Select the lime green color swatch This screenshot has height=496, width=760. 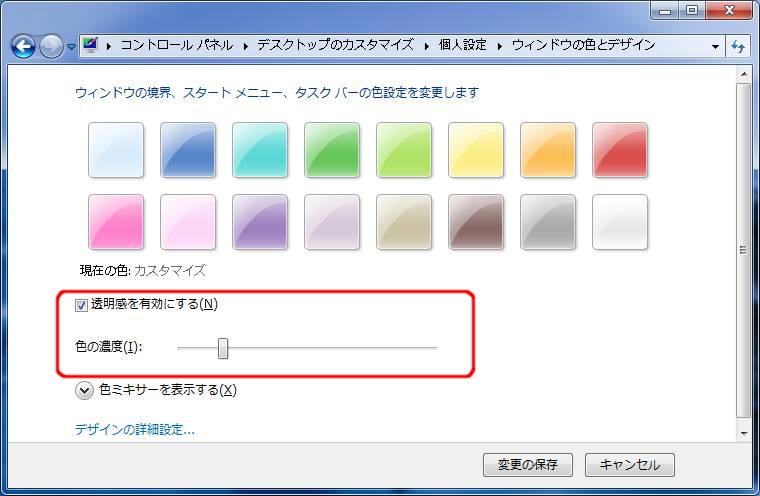pos(404,150)
